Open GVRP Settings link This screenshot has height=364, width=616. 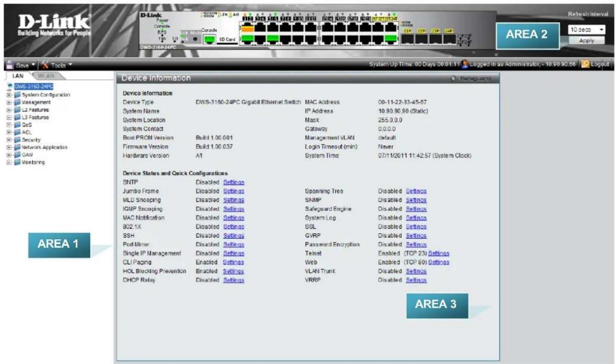pos(416,235)
